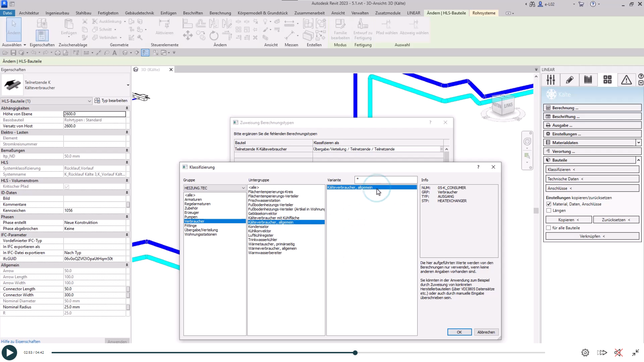Toggle the Material, Daten, Anschlüsse checkbox

(x=549, y=204)
